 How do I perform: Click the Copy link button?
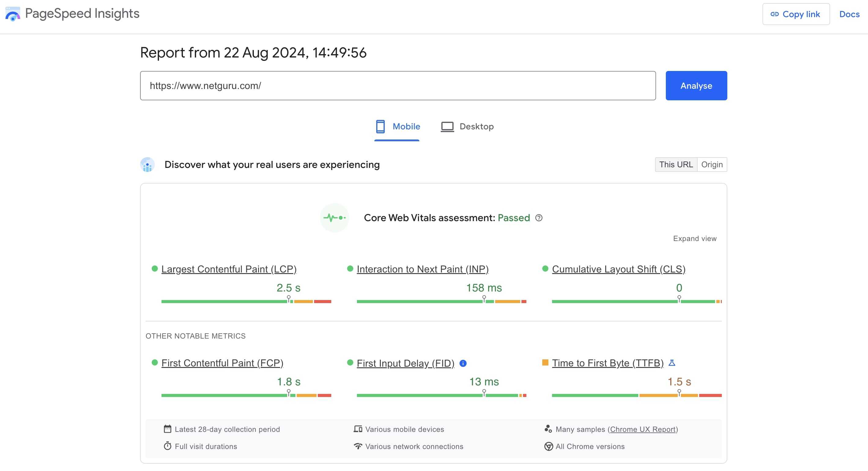coord(795,14)
